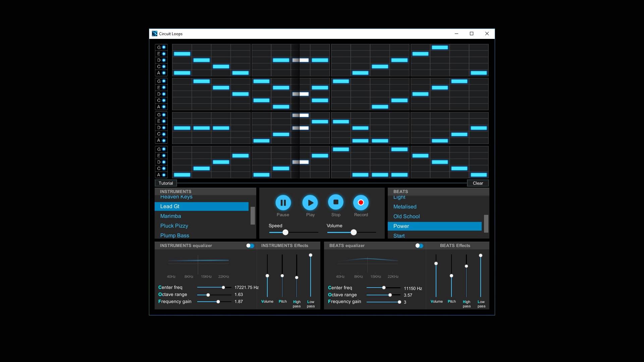The image size is (644, 362).
Task: Click the High pass fader in BEATS Effects
Action: [466, 266]
